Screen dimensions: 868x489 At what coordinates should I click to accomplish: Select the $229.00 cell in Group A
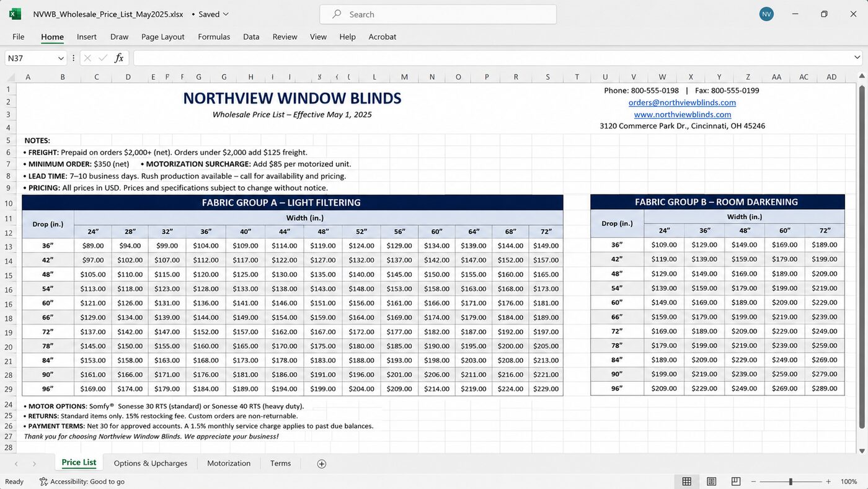[x=546, y=389]
